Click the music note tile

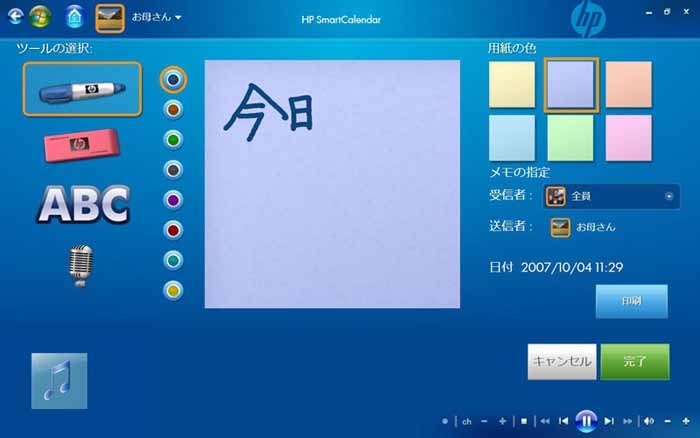click(59, 381)
